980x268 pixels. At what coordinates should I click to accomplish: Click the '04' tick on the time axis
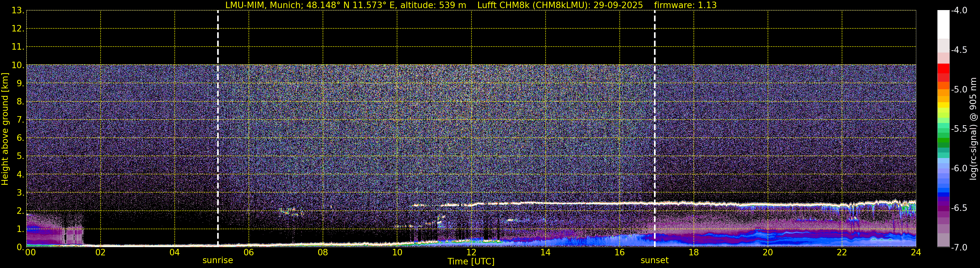coord(175,252)
